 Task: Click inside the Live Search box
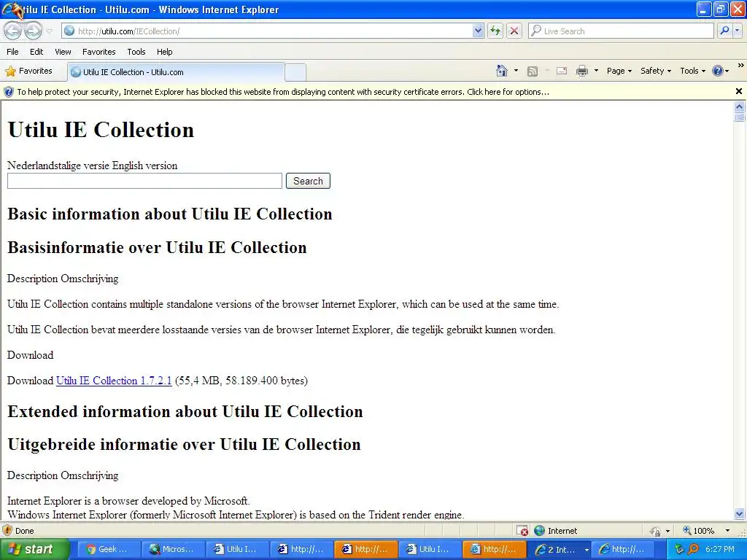621,31
